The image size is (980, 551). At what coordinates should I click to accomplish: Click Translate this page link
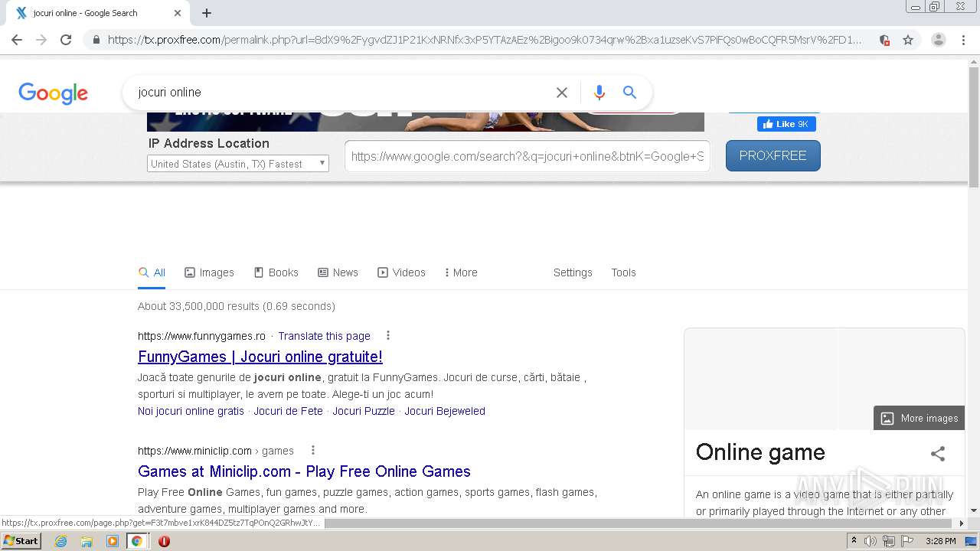[324, 336]
